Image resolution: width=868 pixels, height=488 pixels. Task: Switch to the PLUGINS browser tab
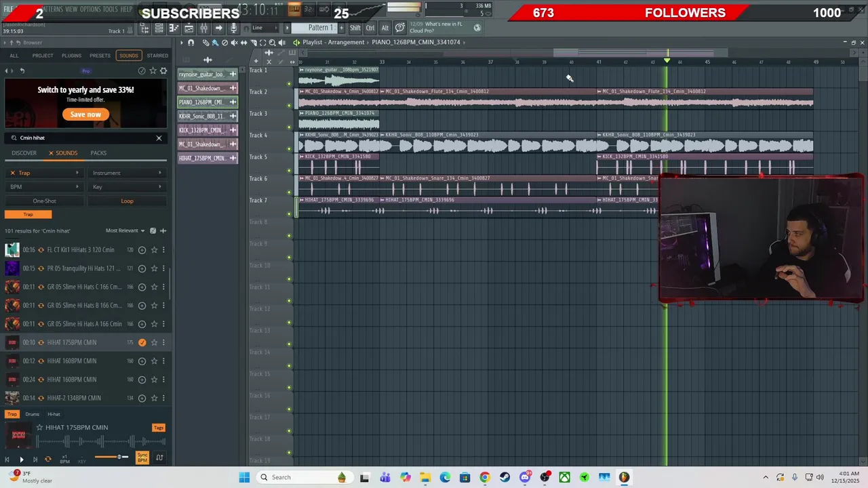[71, 56]
